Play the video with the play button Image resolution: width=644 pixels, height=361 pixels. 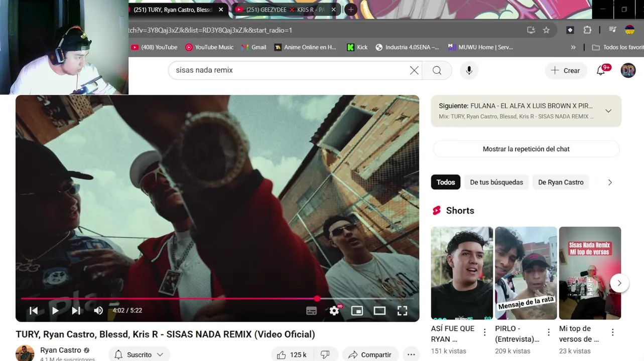pyautogui.click(x=55, y=310)
